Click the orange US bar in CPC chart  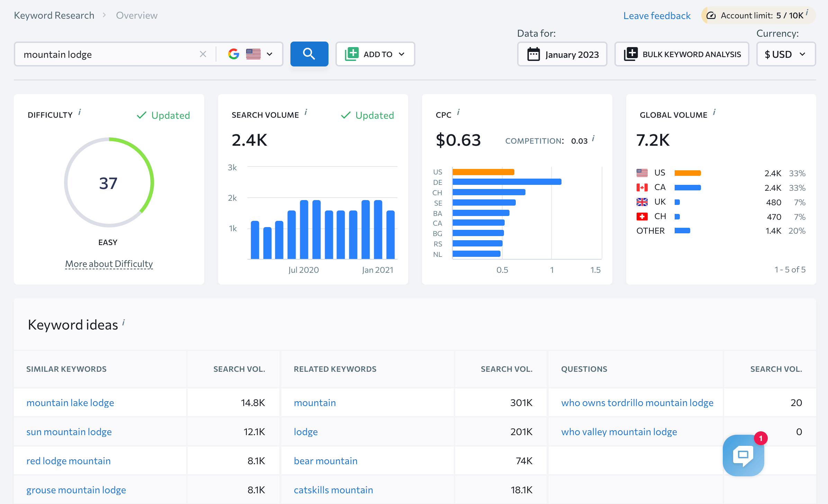pos(483,172)
